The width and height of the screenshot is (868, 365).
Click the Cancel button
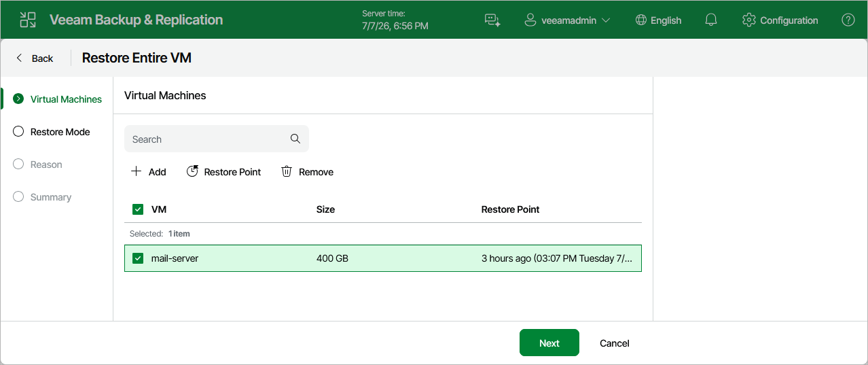[x=615, y=343]
